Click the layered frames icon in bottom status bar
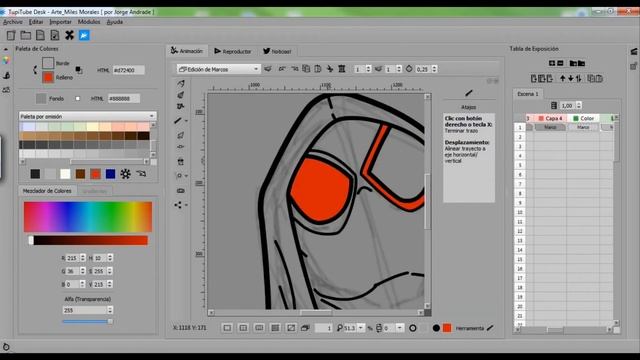Screen dimensions: 640x360 [305, 328]
